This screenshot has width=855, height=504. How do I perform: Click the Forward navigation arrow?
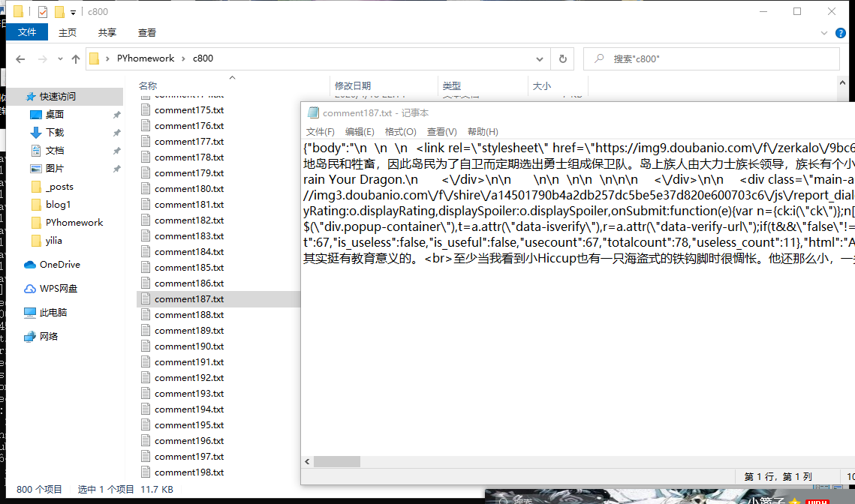tap(42, 58)
